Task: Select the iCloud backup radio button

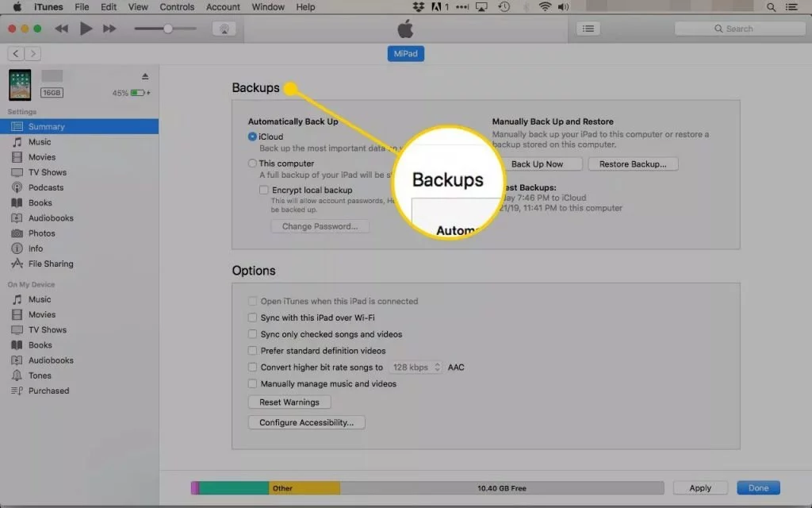Action: coord(252,137)
